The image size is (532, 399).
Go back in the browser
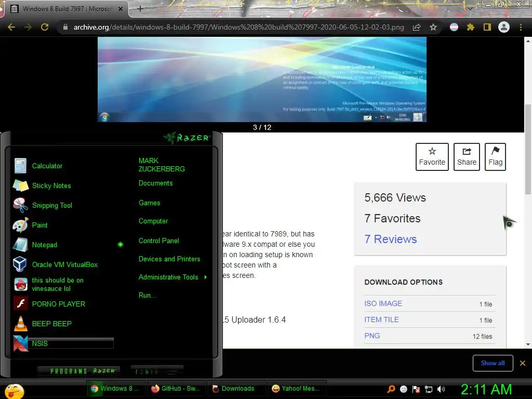click(x=11, y=27)
